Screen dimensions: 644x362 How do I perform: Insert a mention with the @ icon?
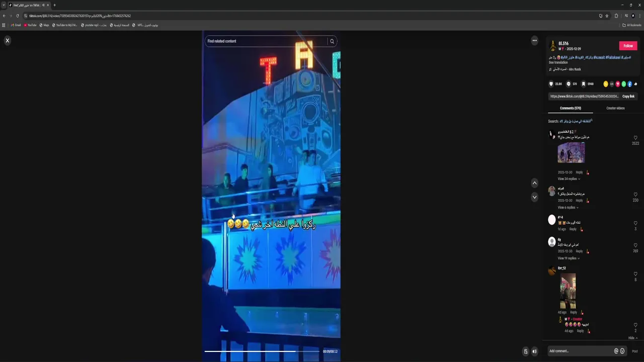(616, 351)
